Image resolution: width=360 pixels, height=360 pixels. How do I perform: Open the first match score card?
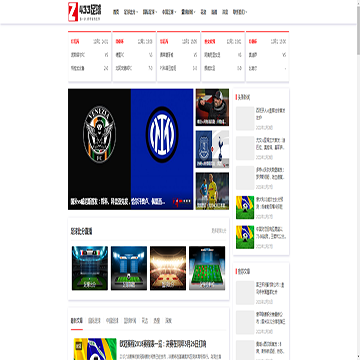(x=90, y=56)
